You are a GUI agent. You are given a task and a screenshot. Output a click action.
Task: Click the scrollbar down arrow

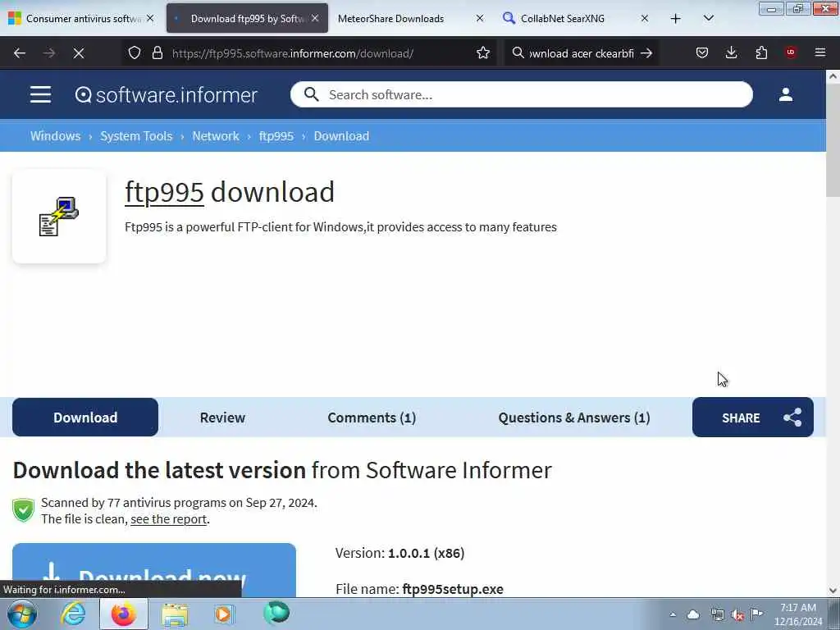833,591
